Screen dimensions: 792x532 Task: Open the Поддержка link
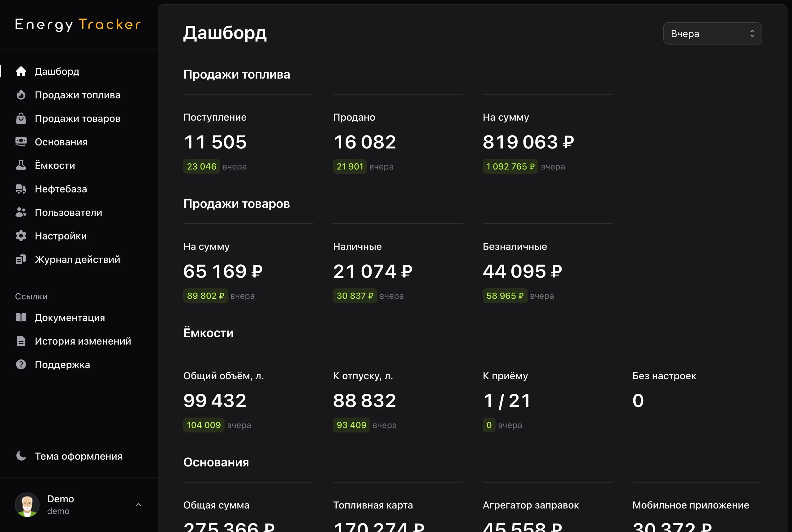[x=62, y=364]
